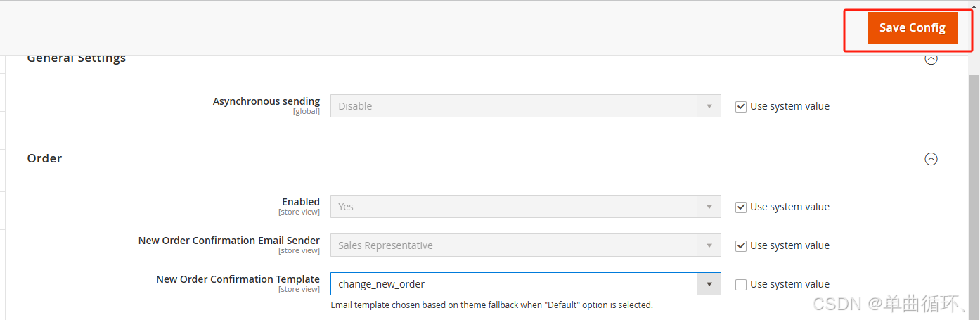Click the Save Config button

(x=912, y=28)
